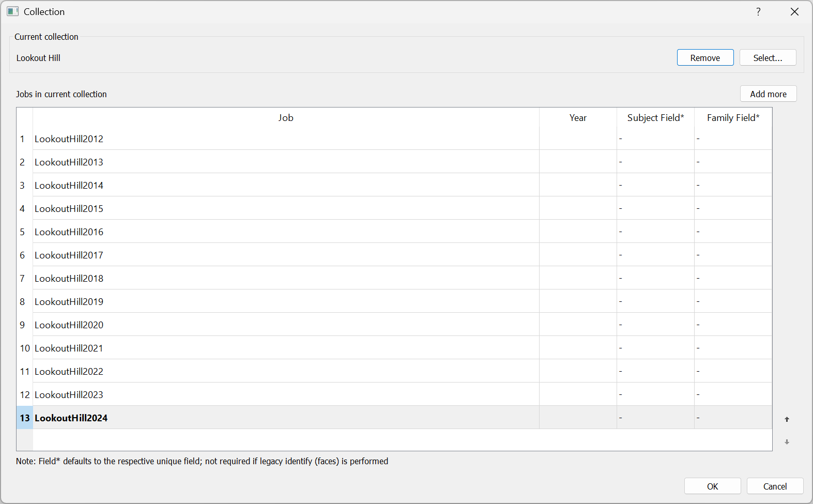813x504 pixels.
Task: Click the Lookout Hill collection name
Action: [x=38, y=58]
